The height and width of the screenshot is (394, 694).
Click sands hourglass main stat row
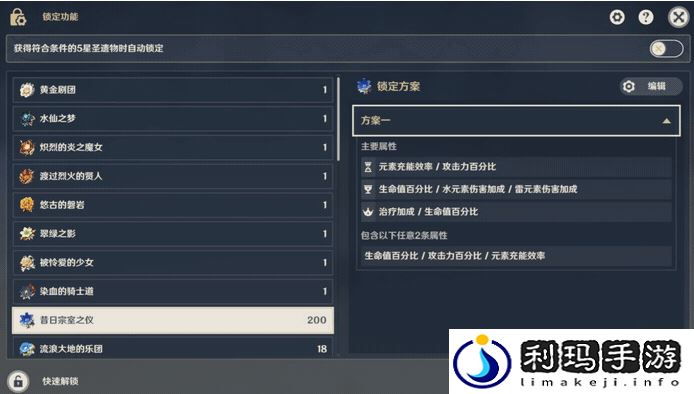516,167
